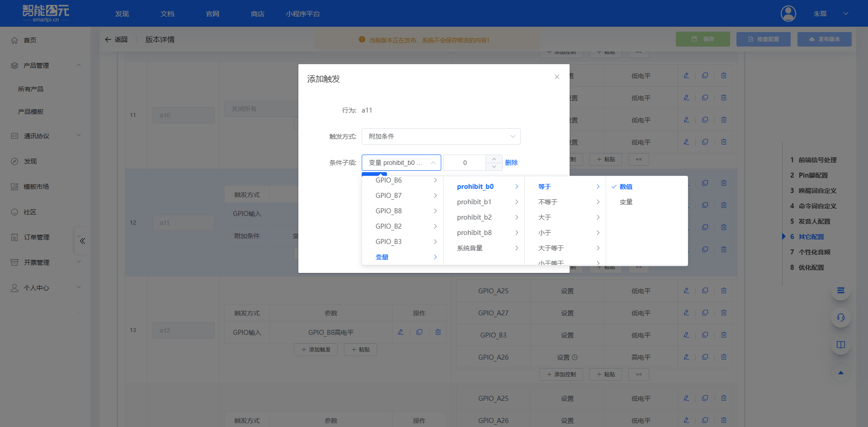Edit the GPIO_B8高电平 trigger with pencil icon
The image size is (868, 427).
coord(401,332)
